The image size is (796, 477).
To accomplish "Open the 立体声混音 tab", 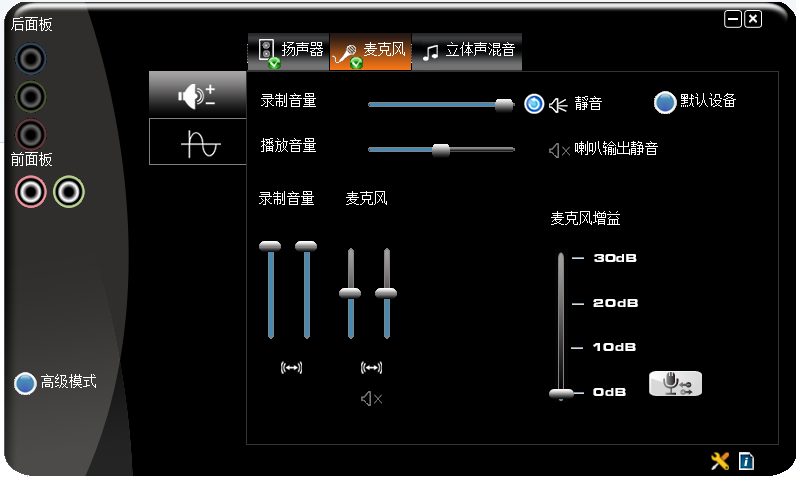I will (x=467, y=51).
